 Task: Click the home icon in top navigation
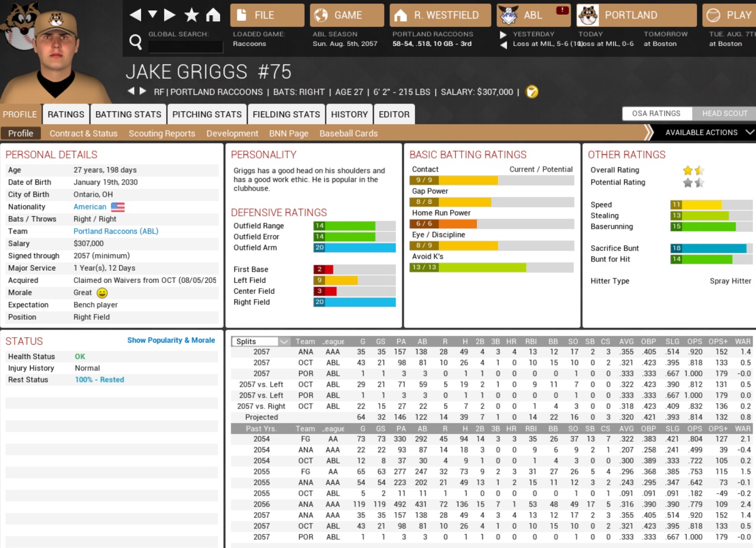pos(213,15)
